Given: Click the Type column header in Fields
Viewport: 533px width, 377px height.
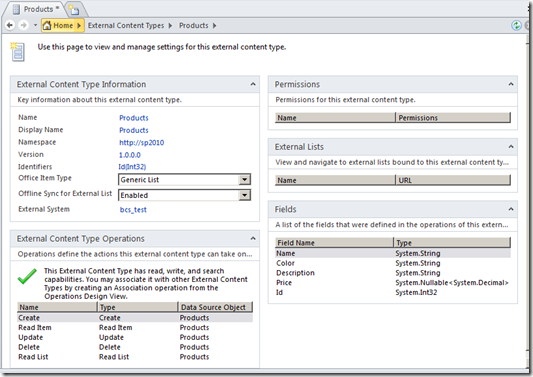Looking at the screenshot, I should (x=452, y=243).
